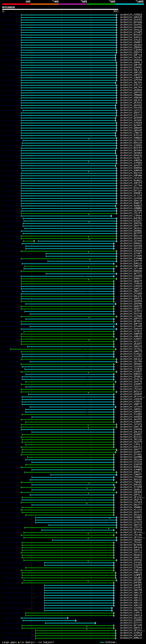Select the UniRef100_B9SI44 label
The height and width of the screenshot is (644, 146).
click(131, 236)
